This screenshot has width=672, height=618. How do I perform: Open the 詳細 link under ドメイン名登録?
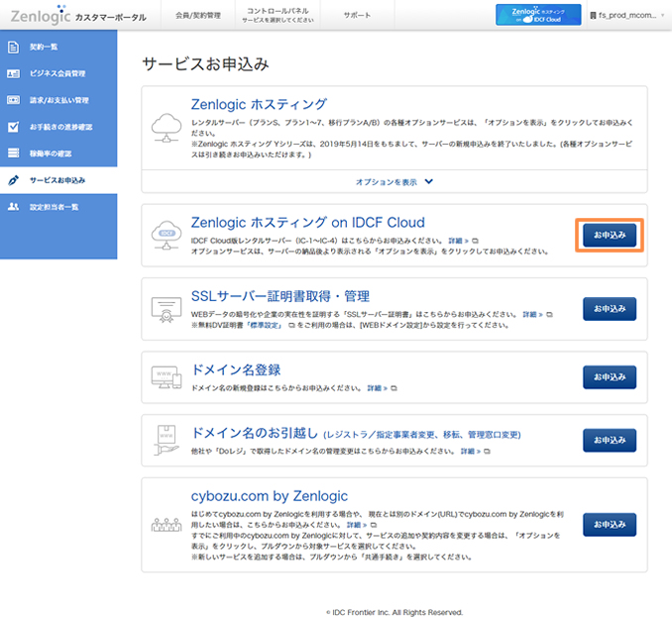pyautogui.click(x=380, y=388)
